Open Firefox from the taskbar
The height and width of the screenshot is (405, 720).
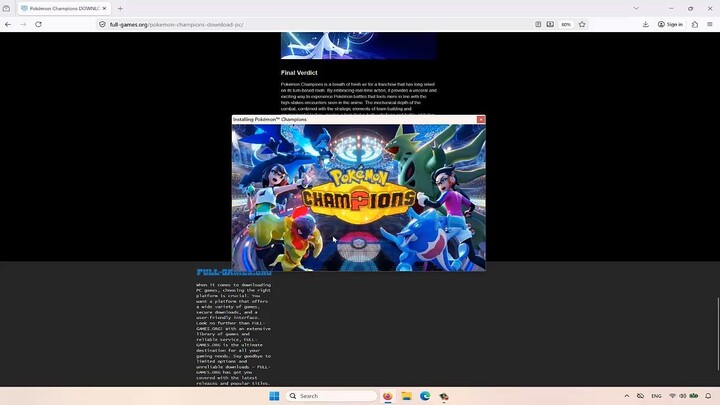point(388,396)
